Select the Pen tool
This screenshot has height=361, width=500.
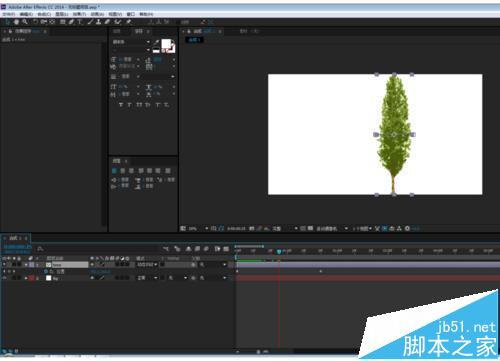71,22
